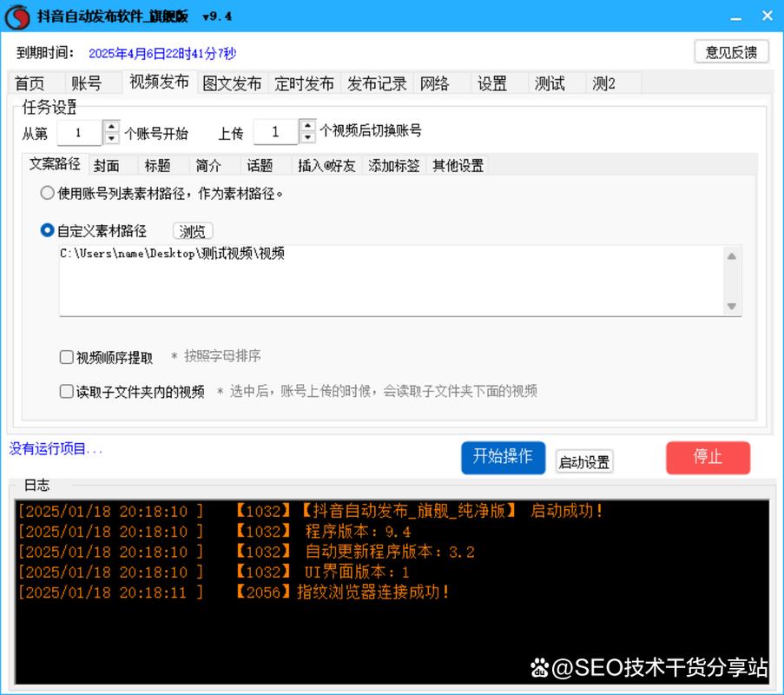
Task: Click the app logo icon in title bar
Action: (17, 17)
